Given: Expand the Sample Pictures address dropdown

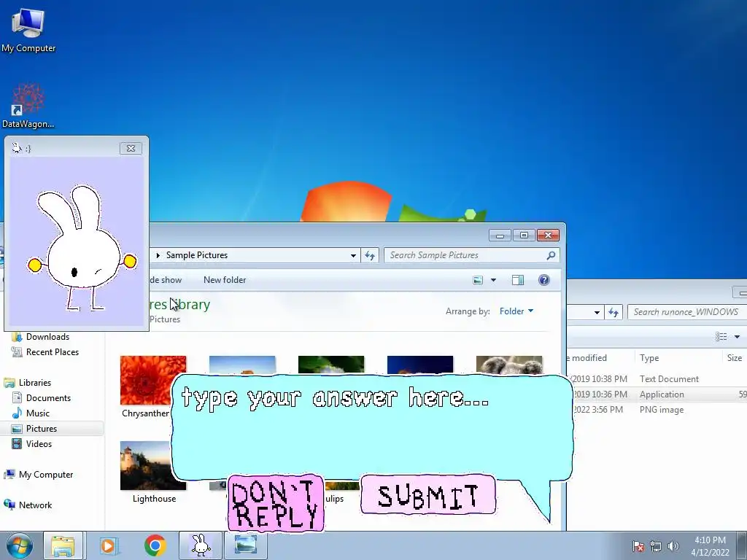Looking at the screenshot, I should (353, 255).
